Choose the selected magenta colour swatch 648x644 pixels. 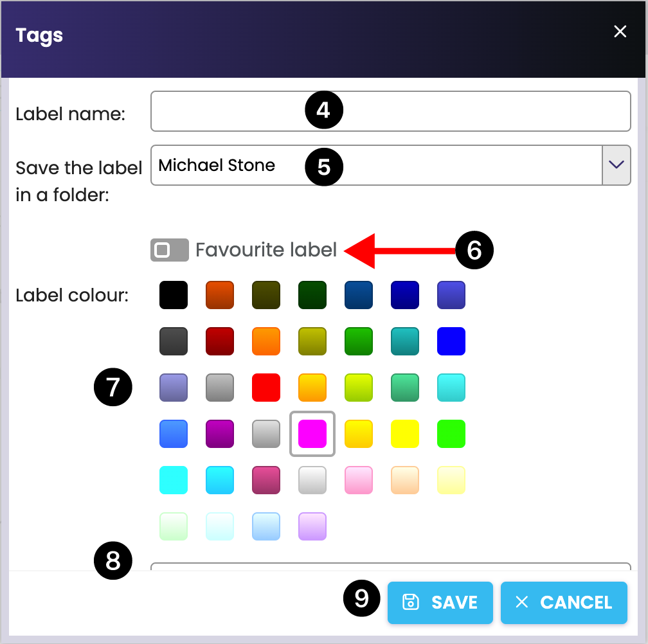(312, 434)
